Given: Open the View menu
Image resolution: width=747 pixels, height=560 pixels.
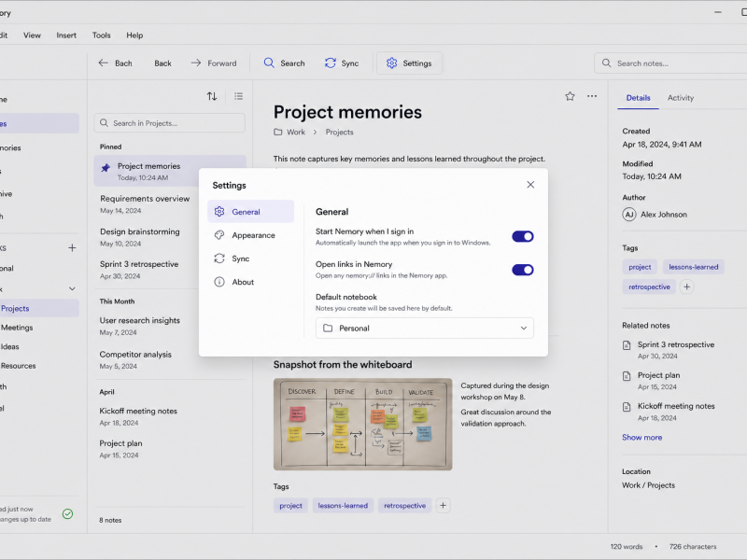Looking at the screenshot, I should tap(32, 35).
